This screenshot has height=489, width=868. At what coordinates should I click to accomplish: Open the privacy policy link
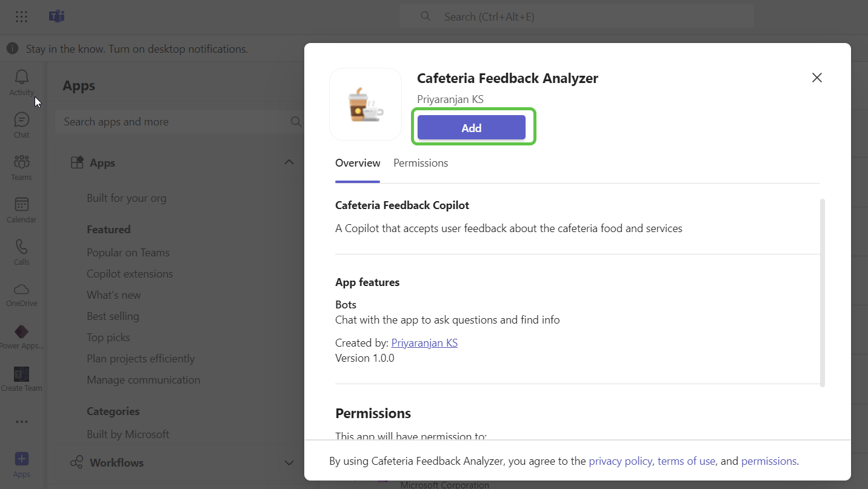pos(620,461)
